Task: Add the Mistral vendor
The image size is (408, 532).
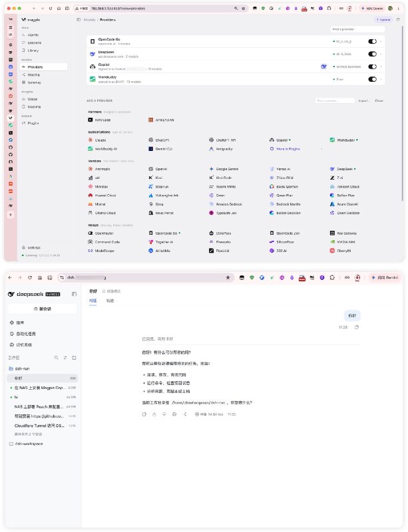Action: 97,204
